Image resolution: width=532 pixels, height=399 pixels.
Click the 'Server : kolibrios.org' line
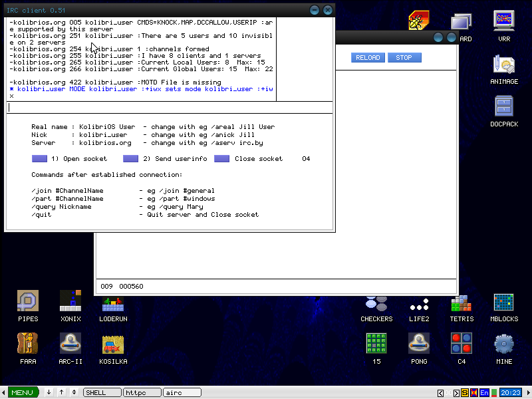(x=147, y=143)
